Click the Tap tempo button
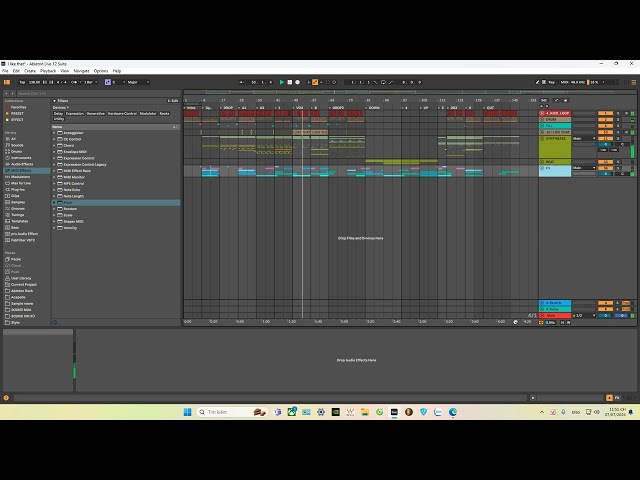The width and height of the screenshot is (640, 480). pyautogui.click(x=22, y=82)
